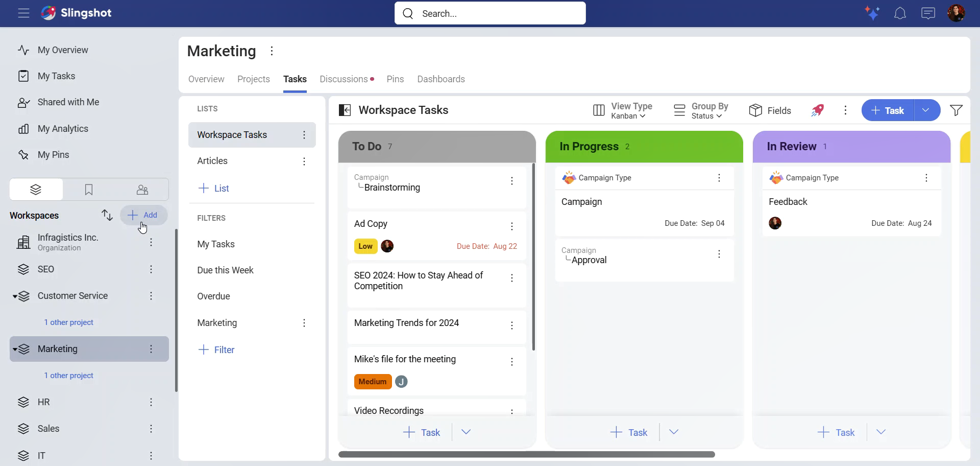
Task: Open the Sales workspace
Action: pyautogui.click(x=48, y=429)
